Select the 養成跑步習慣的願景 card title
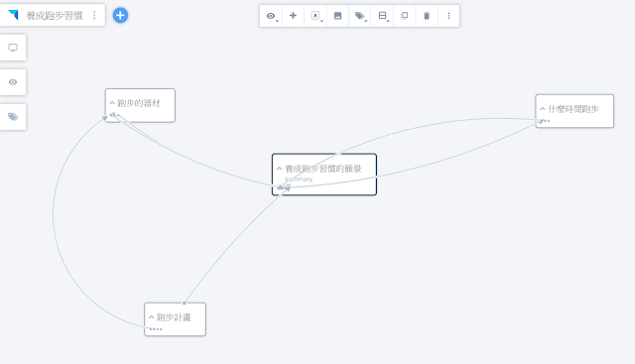Viewport: 635px width, 364px height. [x=323, y=169]
